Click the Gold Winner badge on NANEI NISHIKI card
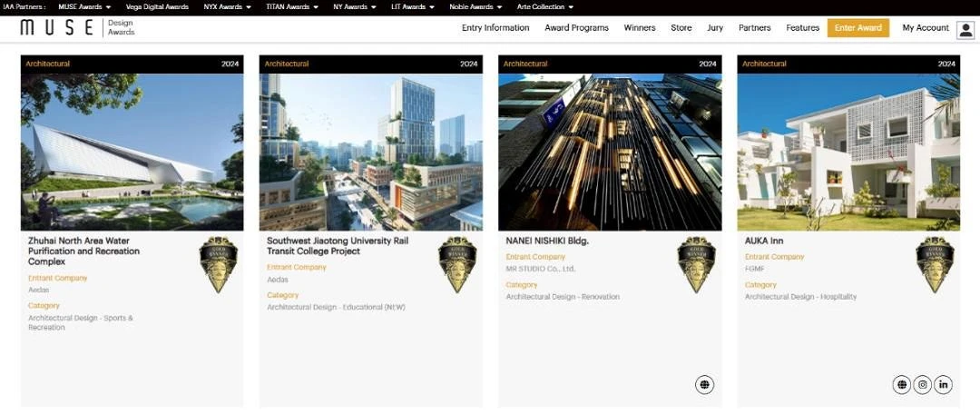 tap(696, 265)
